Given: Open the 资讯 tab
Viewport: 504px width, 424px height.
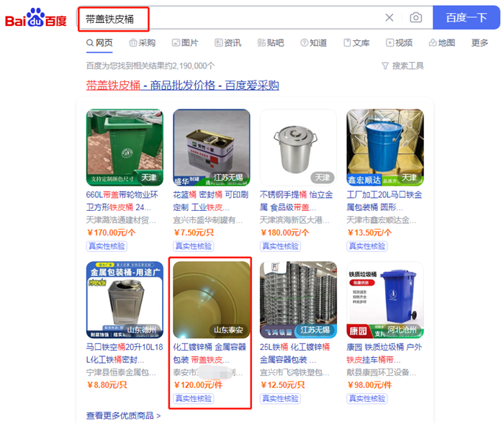Looking at the screenshot, I should point(228,42).
